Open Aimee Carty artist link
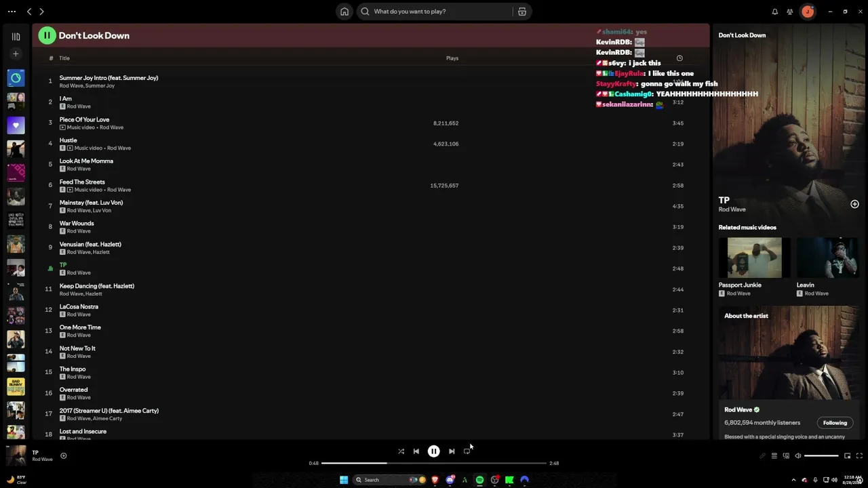 [x=108, y=418]
